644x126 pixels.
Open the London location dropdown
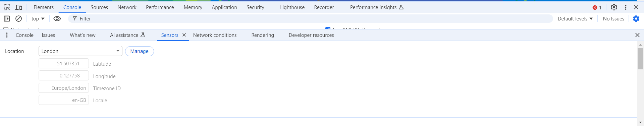(x=80, y=51)
